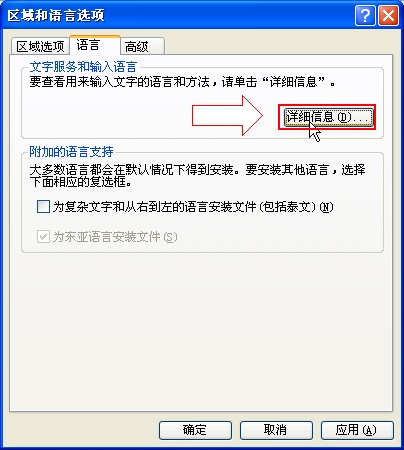
Task: Click the empty area below language support group
Action: pyautogui.click(x=201, y=330)
